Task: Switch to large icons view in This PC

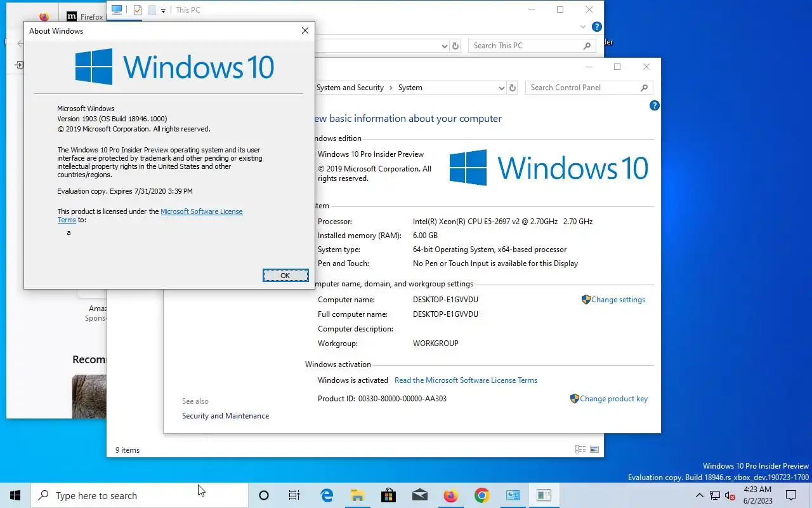Action: click(594, 450)
